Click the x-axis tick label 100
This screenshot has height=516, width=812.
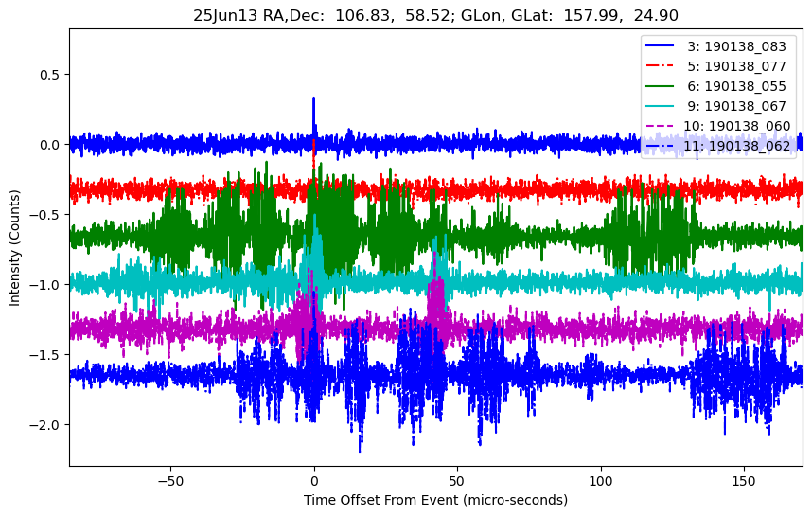pos(601,479)
